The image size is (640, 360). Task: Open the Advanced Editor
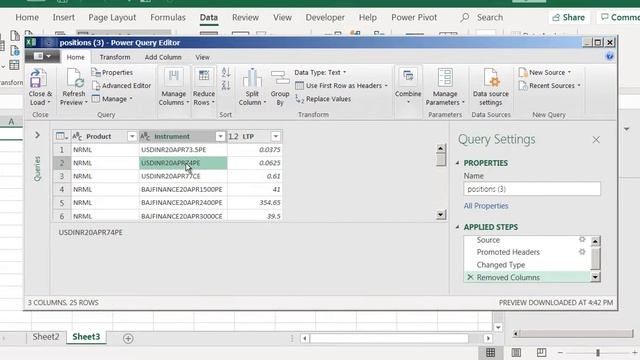point(121,86)
